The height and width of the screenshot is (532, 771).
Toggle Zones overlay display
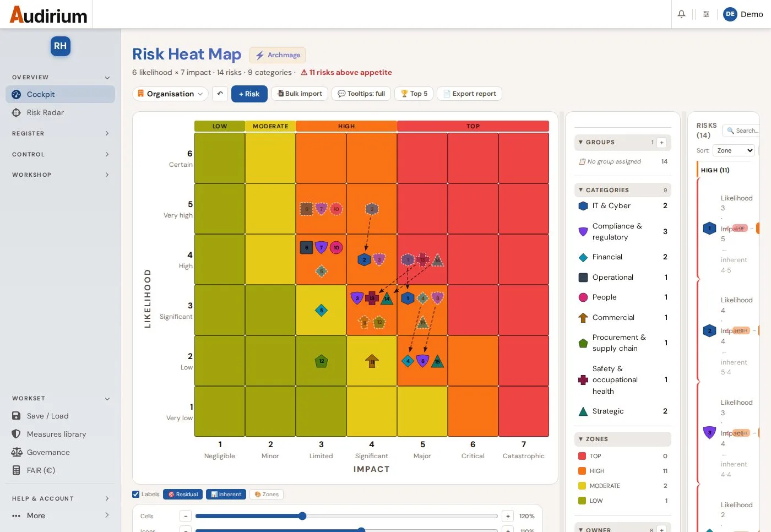(267, 495)
